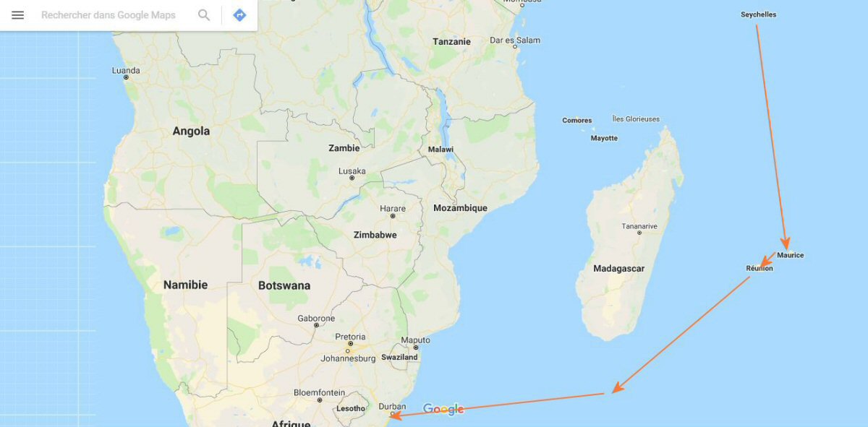
Task: Select the Lusaka capital marker
Action: point(352,179)
